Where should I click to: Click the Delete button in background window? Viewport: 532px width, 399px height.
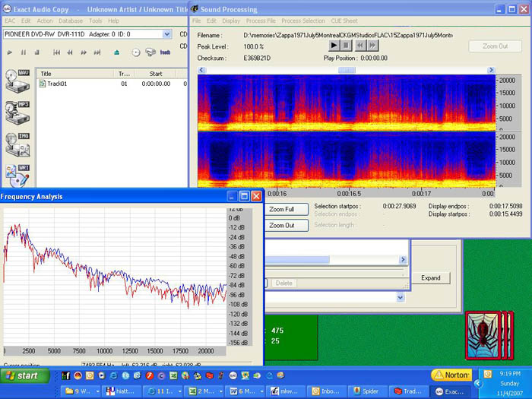283,283
